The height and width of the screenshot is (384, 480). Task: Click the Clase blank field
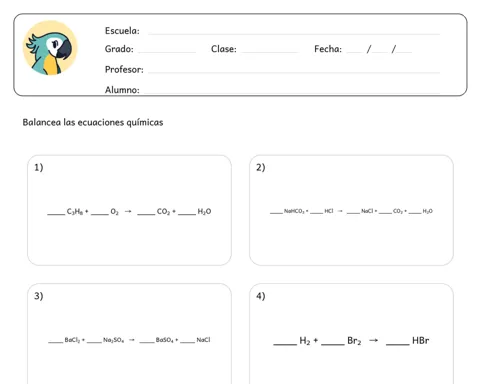pos(270,52)
